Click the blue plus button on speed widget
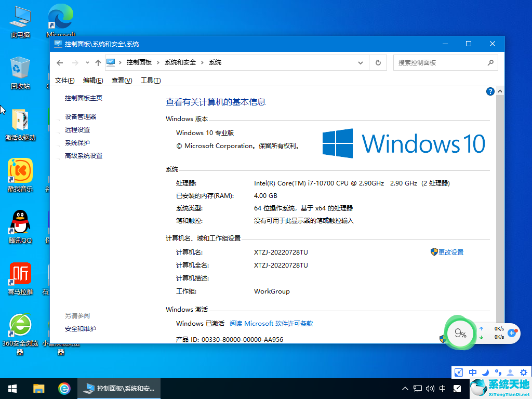 point(512,333)
